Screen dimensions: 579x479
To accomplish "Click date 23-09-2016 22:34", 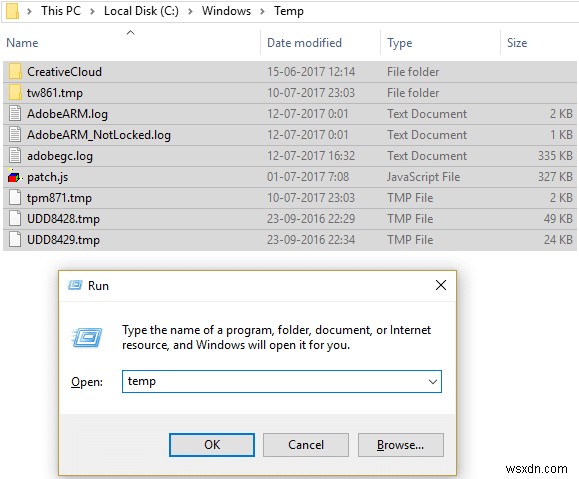I will 311,240.
